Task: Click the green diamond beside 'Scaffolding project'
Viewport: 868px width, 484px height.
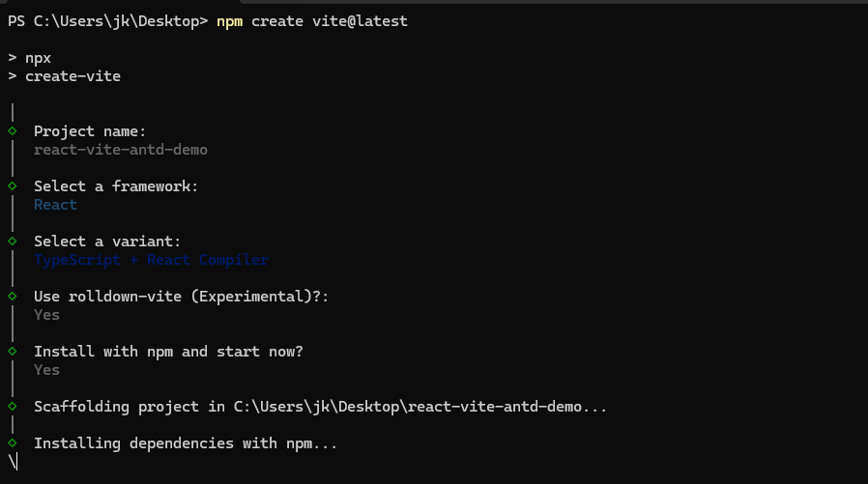Action: click(13, 406)
